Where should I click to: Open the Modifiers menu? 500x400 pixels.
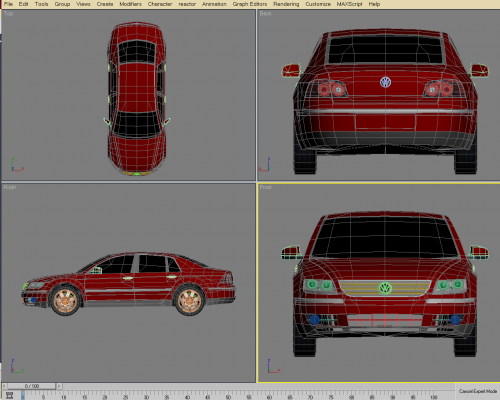130,4
